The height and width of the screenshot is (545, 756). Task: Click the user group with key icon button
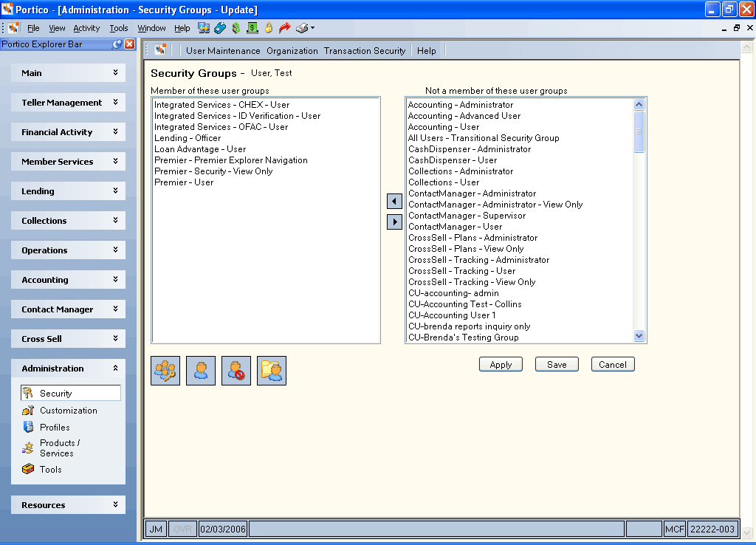(x=165, y=371)
